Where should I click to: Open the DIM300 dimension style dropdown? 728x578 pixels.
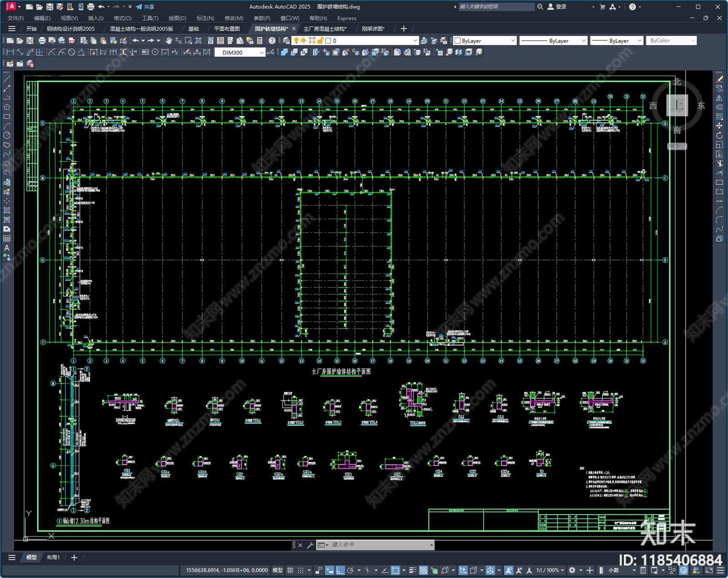pyautogui.click(x=262, y=53)
